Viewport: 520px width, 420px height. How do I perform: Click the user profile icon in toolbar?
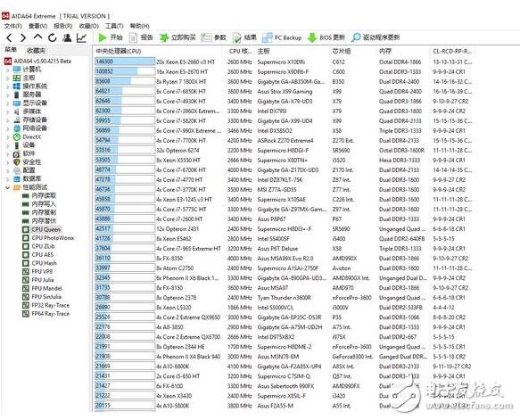point(67,37)
